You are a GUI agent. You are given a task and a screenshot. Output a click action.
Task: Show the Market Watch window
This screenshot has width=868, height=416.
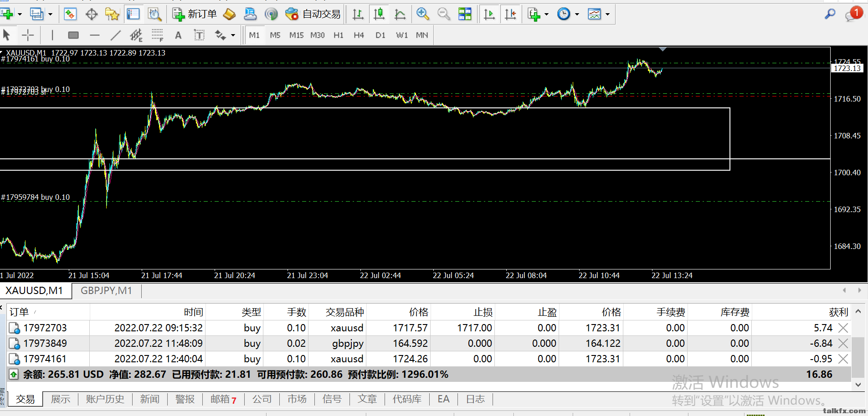coord(70,14)
